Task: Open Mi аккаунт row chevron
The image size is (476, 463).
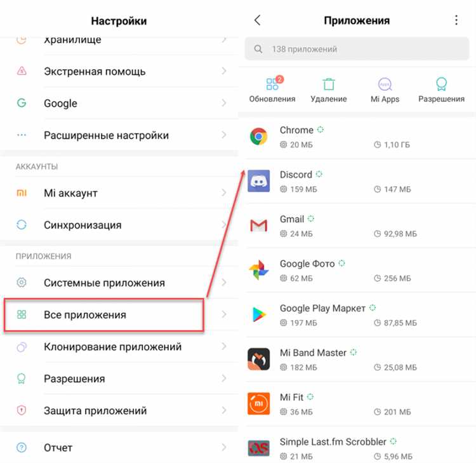Action: pos(224,192)
